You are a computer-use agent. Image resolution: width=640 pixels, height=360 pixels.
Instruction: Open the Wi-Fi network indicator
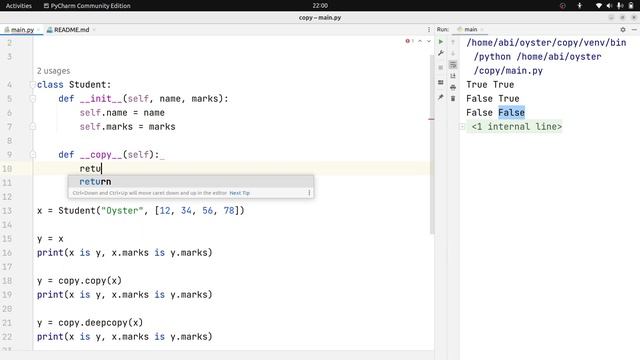click(599, 6)
